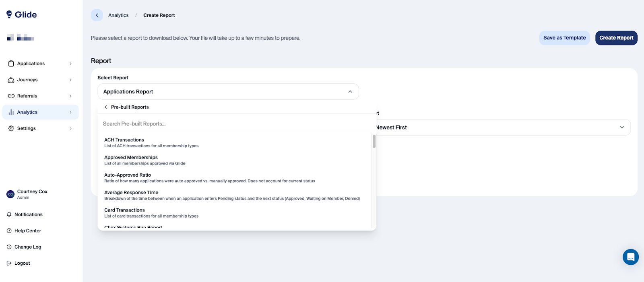Open the Newest First sort dropdown
This screenshot has height=282, width=644.
[622, 128]
